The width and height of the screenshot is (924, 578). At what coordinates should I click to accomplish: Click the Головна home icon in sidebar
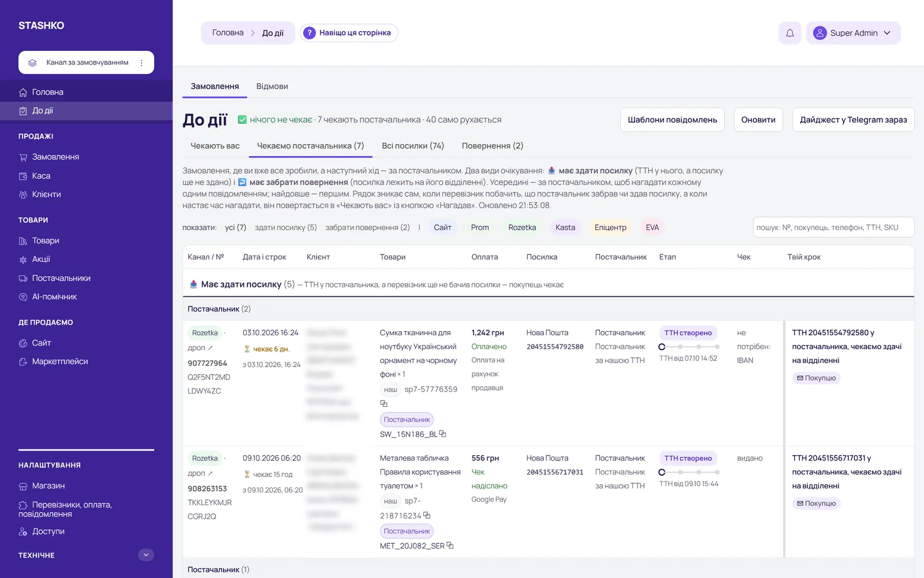coord(23,92)
